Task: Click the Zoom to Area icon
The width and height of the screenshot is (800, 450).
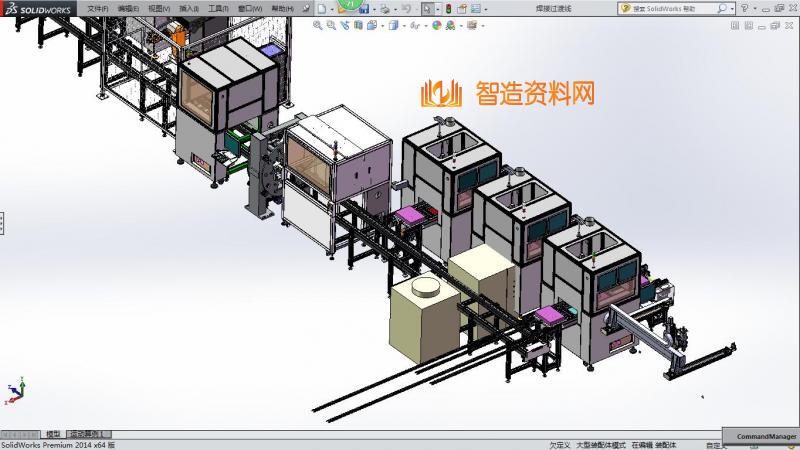Action: click(330, 26)
